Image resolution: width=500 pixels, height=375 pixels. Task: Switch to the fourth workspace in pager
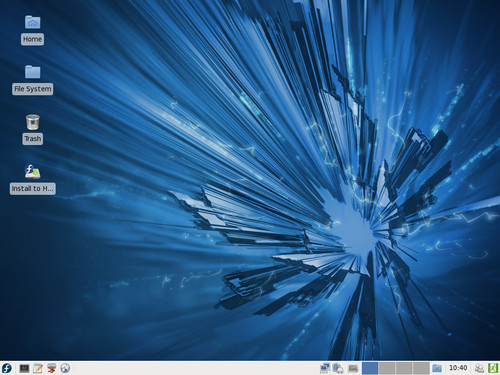point(421,368)
